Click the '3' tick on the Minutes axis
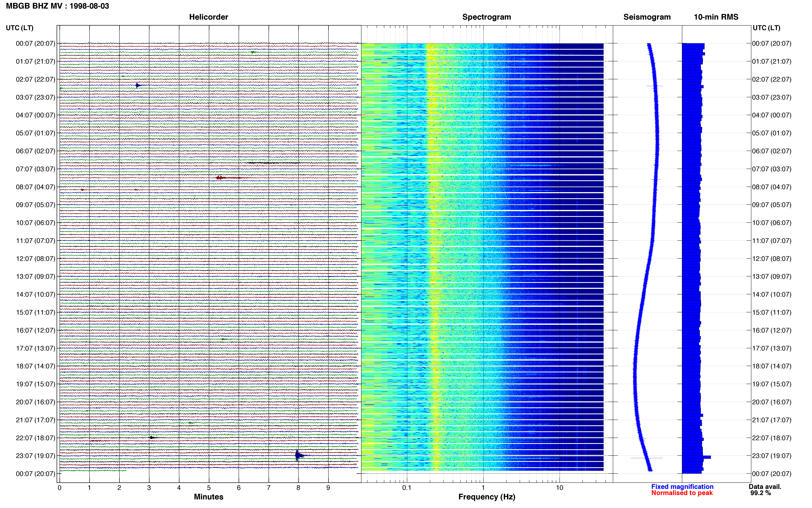The image size is (812, 508). pos(149,488)
